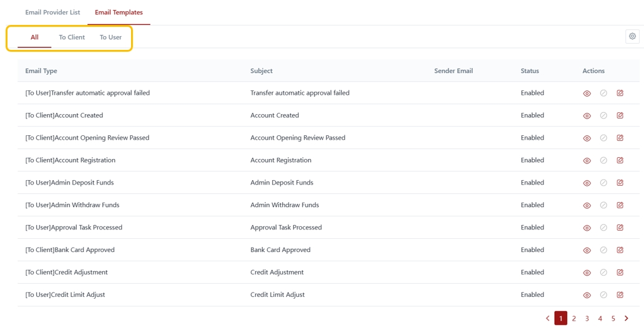
Task: Edit the Bank Card Approved template
Action: [620, 250]
